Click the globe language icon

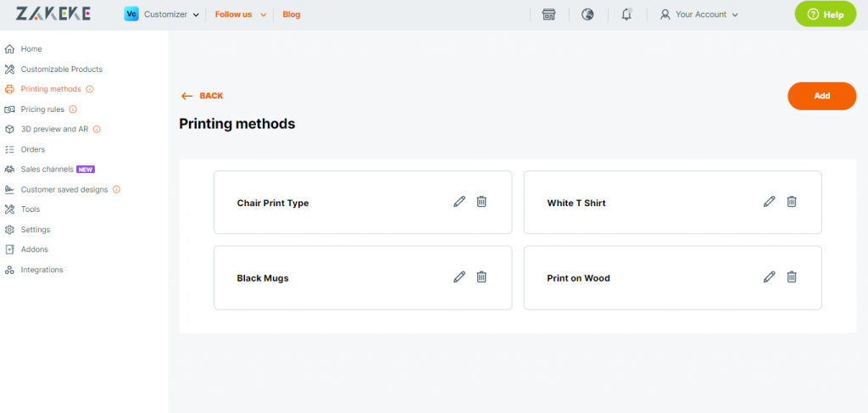point(587,14)
